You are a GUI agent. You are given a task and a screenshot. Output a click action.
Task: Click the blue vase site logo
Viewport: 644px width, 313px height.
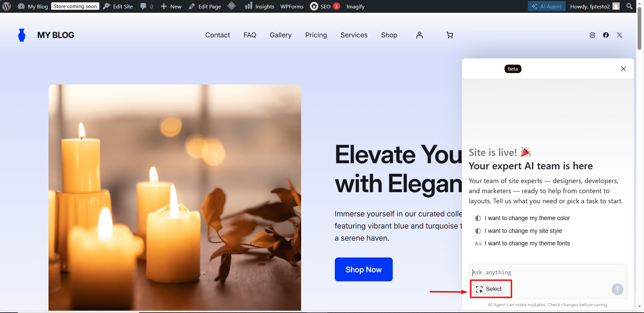pos(22,35)
